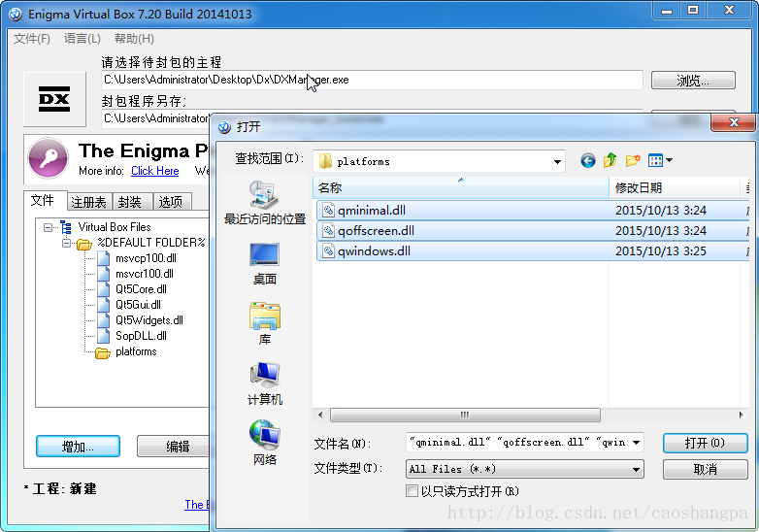The image size is (759, 532).
Task: Open the file name history dropdown arrow
Action: pyautogui.click(x=636, y=443)
